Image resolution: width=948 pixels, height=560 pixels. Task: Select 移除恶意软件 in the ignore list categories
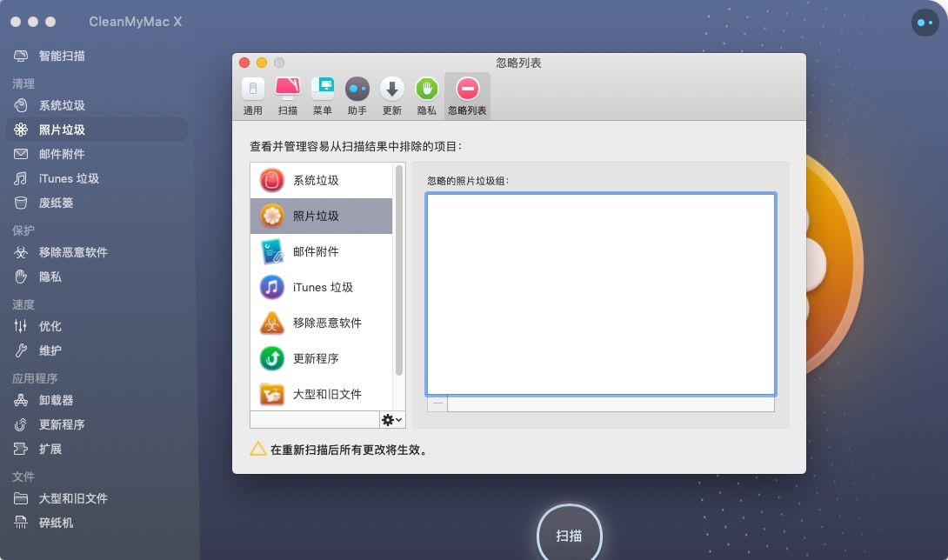pyautogui.click(x=321, y=323)
